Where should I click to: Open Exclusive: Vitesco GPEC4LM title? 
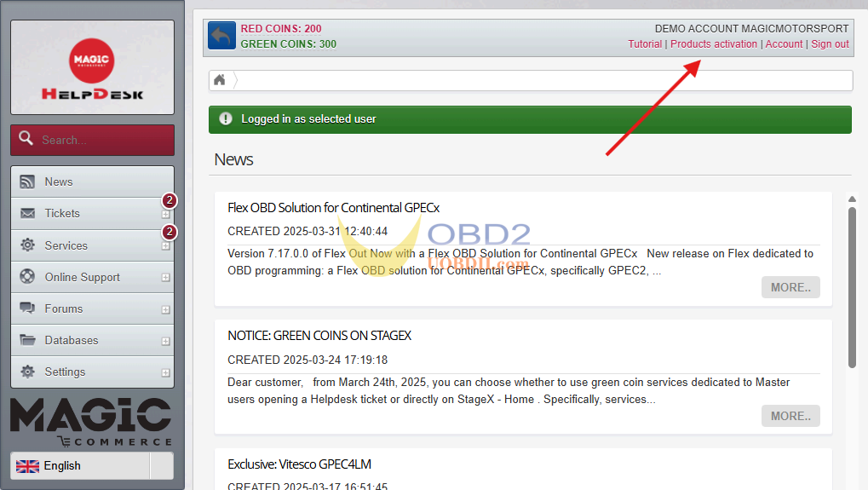pos(300,464)
